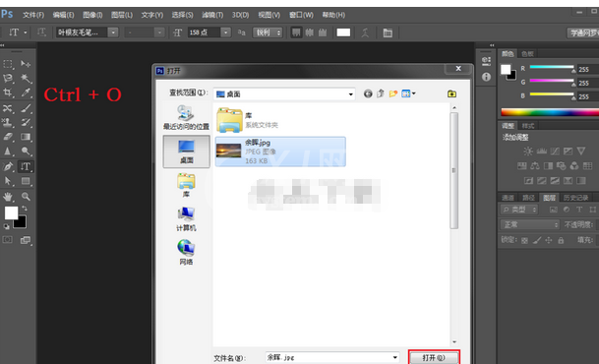599x364 pixels.
Task: Select the Lasso tool
Action: click(x=8, y=79)
